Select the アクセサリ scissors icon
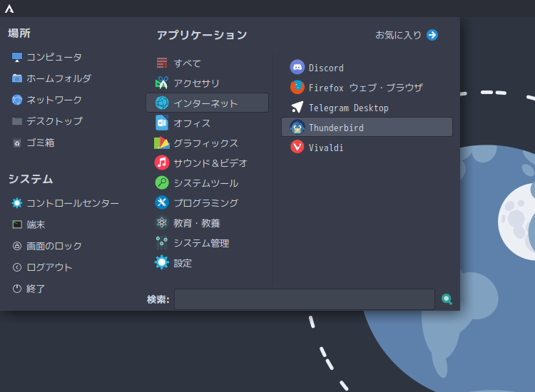Viewport: 535px width, 392px height. point(162,83)
